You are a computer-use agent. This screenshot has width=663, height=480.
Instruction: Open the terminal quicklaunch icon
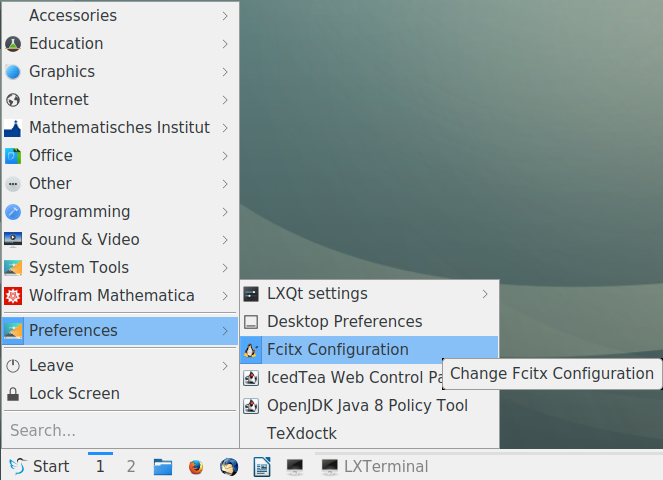(x=295, y=466)
